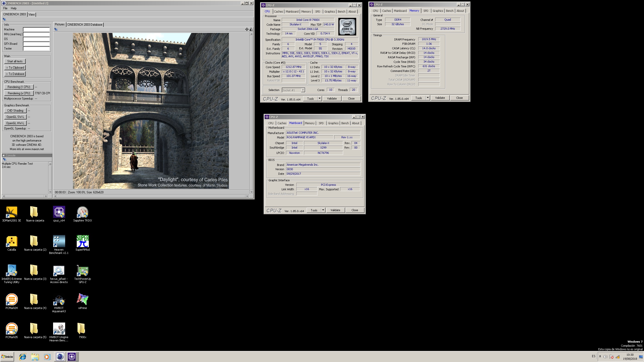Image resolution: width=644 pixels, height=362 pixels.
Task: Click the MHz (real freq.) input field
Action: (x=36, y=34)
